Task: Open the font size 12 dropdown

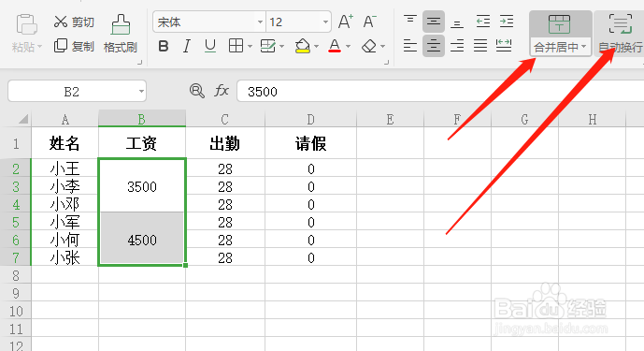Action: (x=325, y=22)
